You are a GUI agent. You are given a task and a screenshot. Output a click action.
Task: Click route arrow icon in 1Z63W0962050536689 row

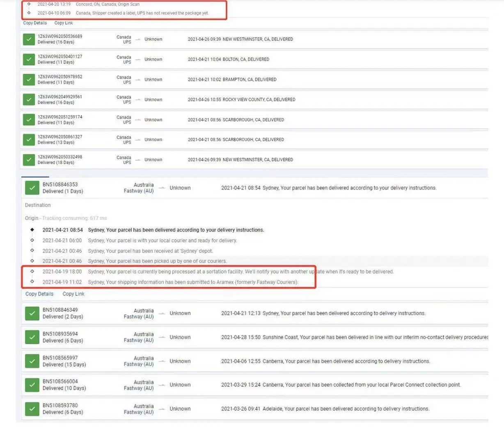pos(138,39)
